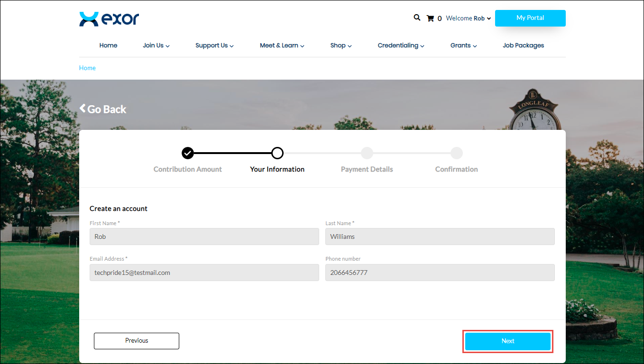Expand the Join Us menu
The image size is (644, 364).
156,45
